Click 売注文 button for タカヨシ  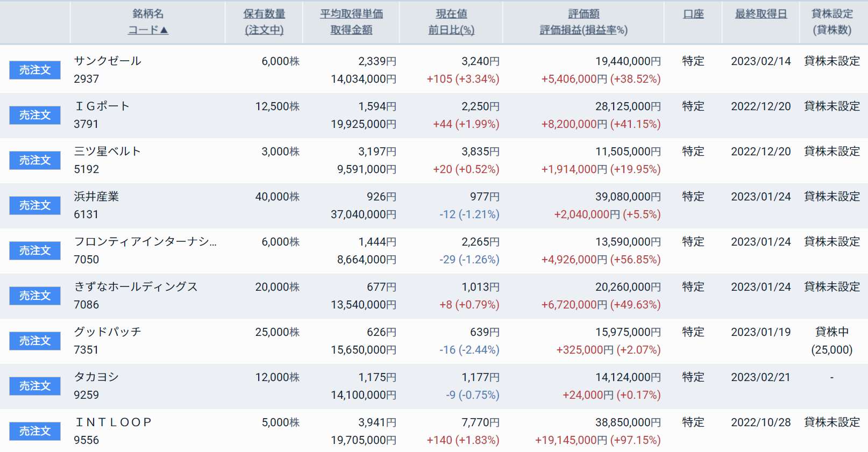[35, 386]
